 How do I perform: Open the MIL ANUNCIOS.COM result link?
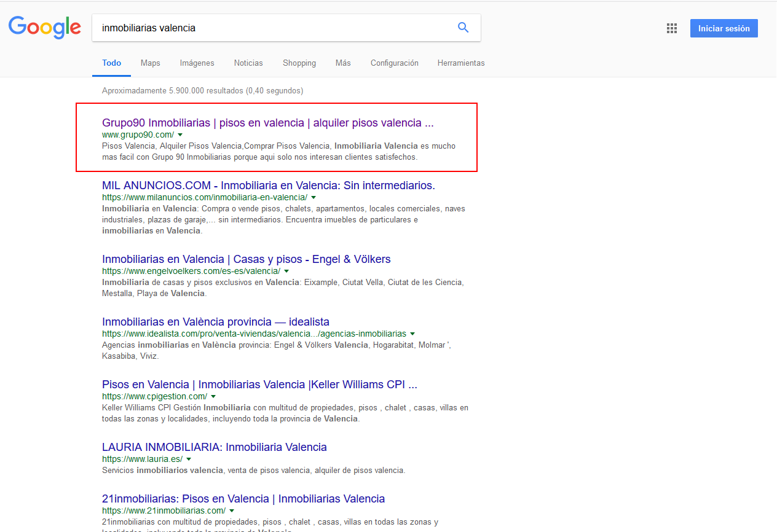(x=269, y=186)
